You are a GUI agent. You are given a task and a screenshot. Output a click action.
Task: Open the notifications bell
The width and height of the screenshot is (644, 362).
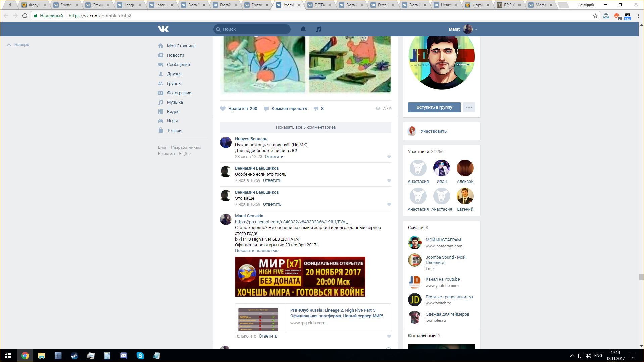point(303,29)
